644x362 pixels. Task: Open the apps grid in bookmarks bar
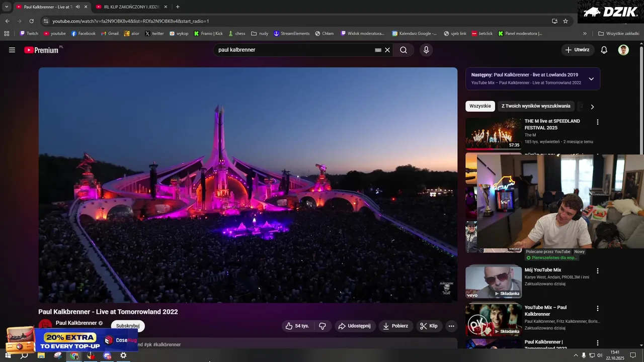pyautogui.click(x=7, y=34)
